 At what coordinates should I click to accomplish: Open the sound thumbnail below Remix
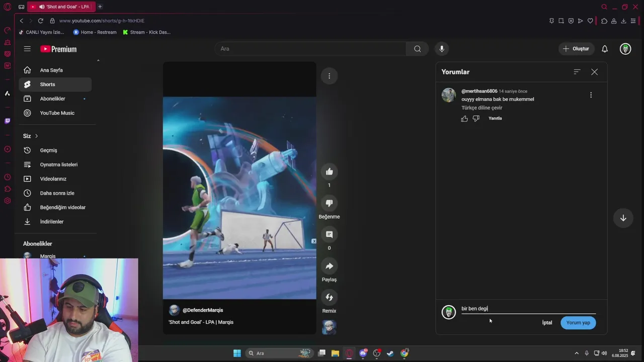tap(329, 327)
